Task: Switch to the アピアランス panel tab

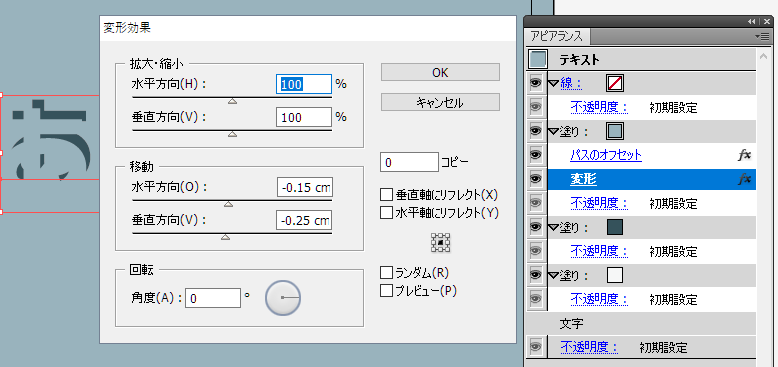Action: (557, 36)
